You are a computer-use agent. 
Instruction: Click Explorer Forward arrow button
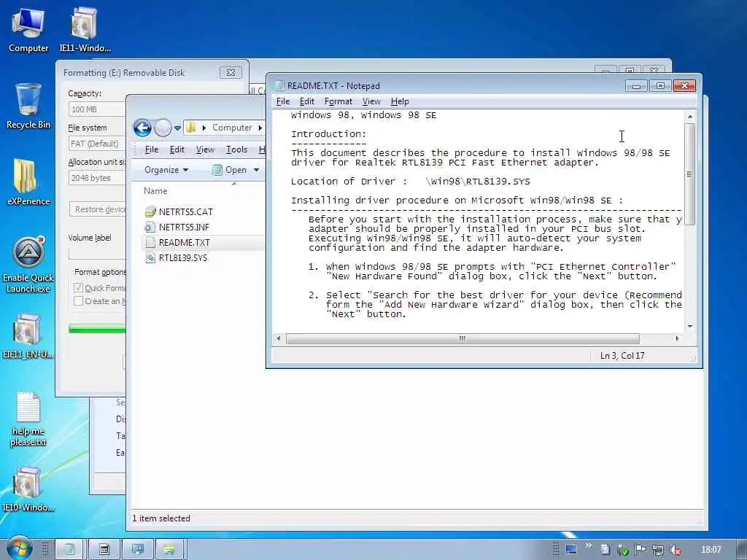coord(163,128)
